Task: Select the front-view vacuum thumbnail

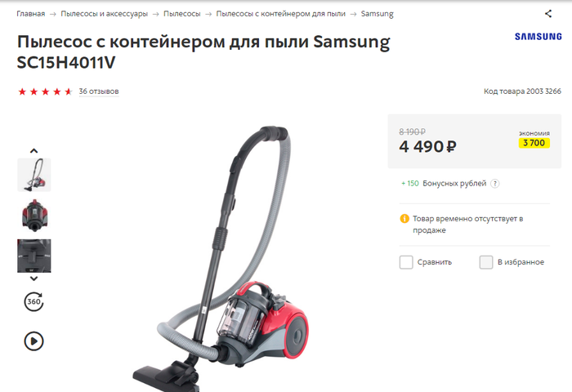Action: [34, 215]
